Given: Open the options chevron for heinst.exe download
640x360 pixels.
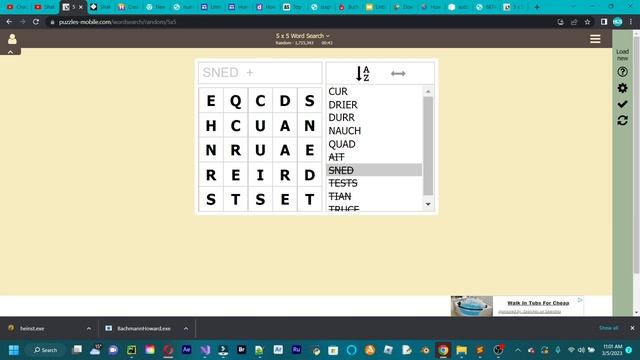Looking at the screenshot, I should click(89, 328).
